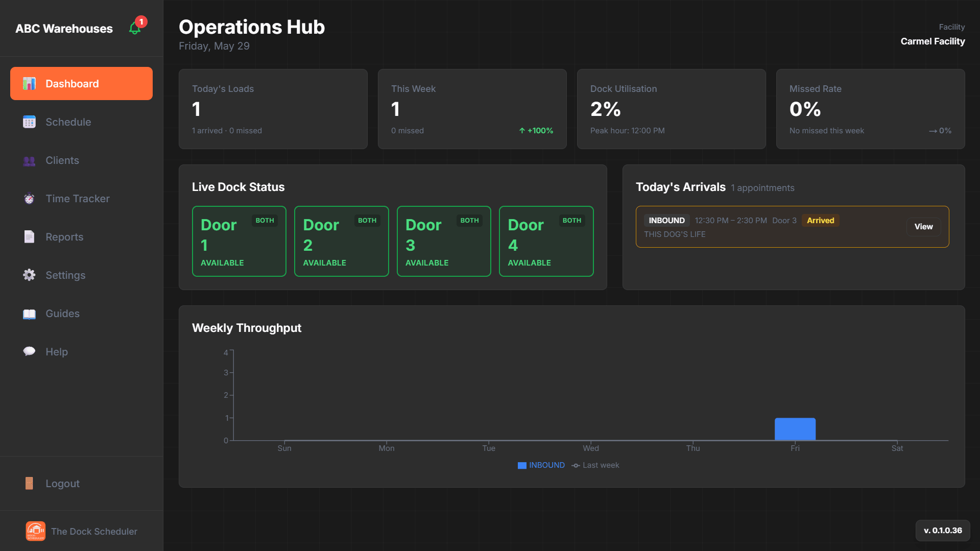Select the Door 3 status card
The height and width of the screenshot is (551, 980).
[444, 241]
